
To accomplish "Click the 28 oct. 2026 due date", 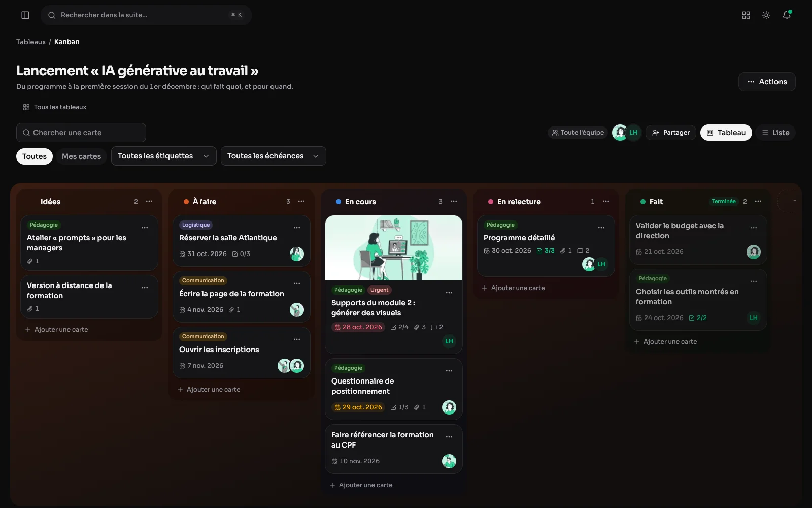I will click(x=358, y=327).
